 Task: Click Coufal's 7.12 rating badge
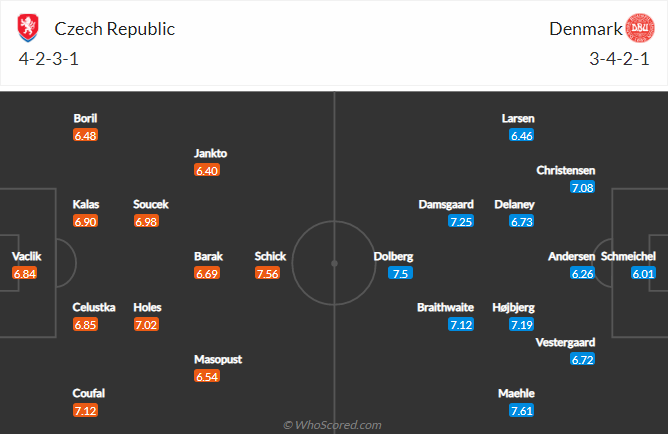coord(85,410)
